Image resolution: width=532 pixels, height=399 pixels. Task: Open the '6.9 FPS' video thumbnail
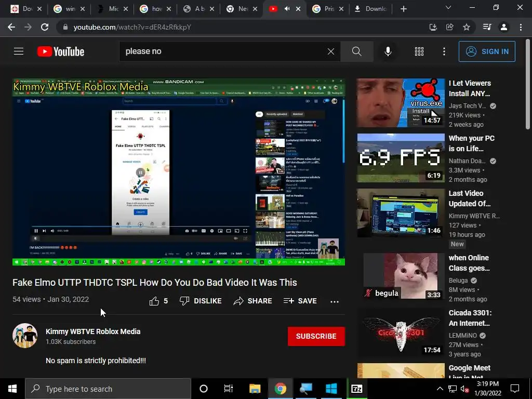coord(401,158)
